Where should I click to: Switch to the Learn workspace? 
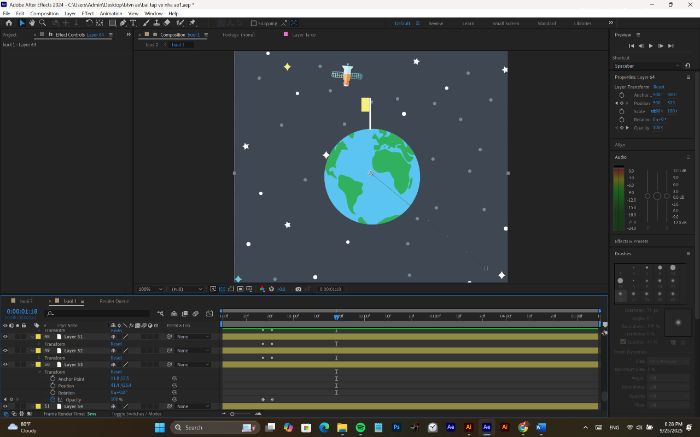[x=468, y=23]
